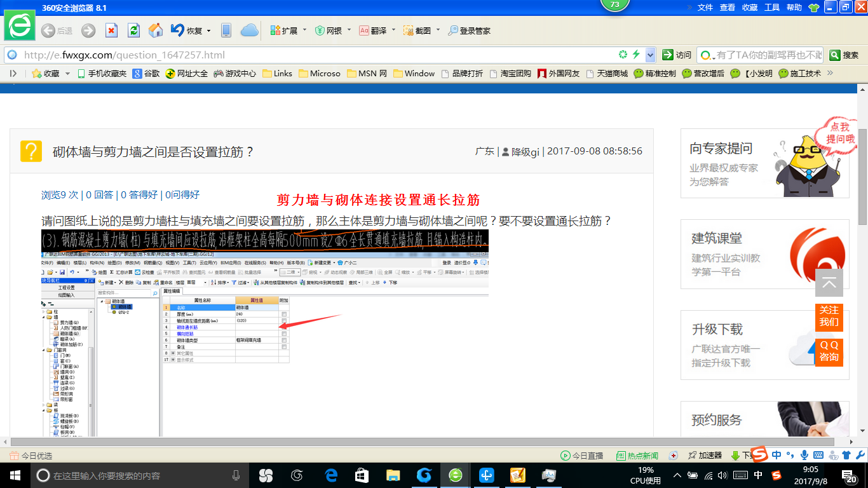
Task: Open the 天猫商城 bookmark
Action: (x=607, y=74)
